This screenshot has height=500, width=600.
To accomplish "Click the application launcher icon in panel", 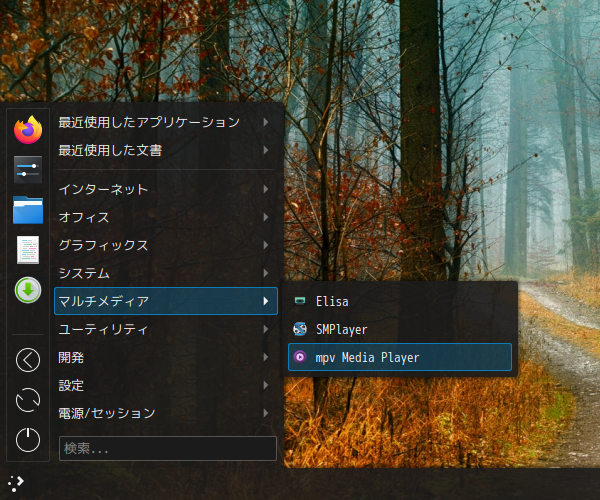I will click(16, 484).
